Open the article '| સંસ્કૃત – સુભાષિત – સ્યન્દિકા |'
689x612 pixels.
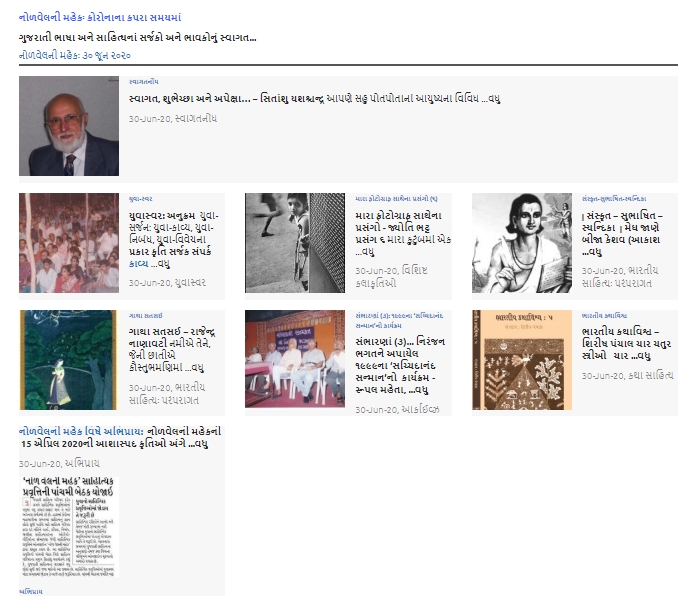click(622, 233)
